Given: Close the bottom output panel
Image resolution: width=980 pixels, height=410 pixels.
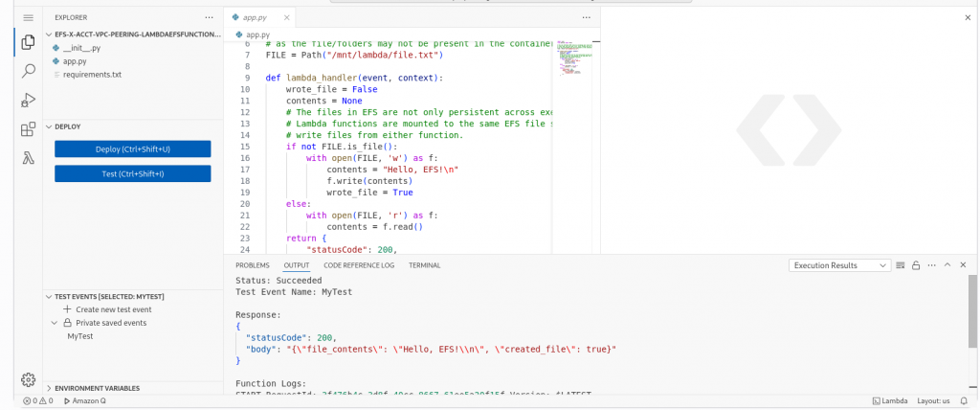Looking at the screenshot, I should pos(963,265).
